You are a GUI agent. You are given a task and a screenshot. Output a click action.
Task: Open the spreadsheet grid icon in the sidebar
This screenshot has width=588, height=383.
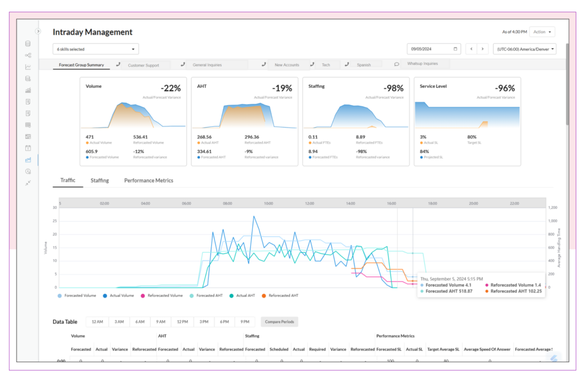coord(27,125)
